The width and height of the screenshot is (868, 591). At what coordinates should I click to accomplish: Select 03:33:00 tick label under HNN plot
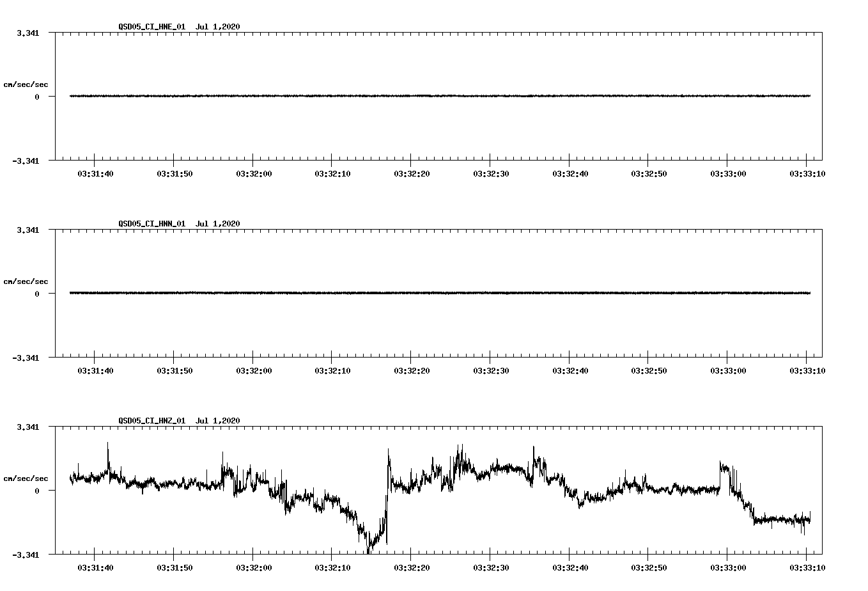pos(728,370)
